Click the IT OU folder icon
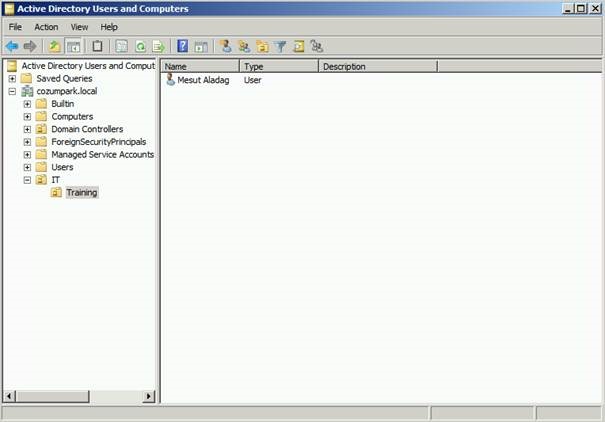605x422 pixels. pyautogui.click(x=41, y=180)
